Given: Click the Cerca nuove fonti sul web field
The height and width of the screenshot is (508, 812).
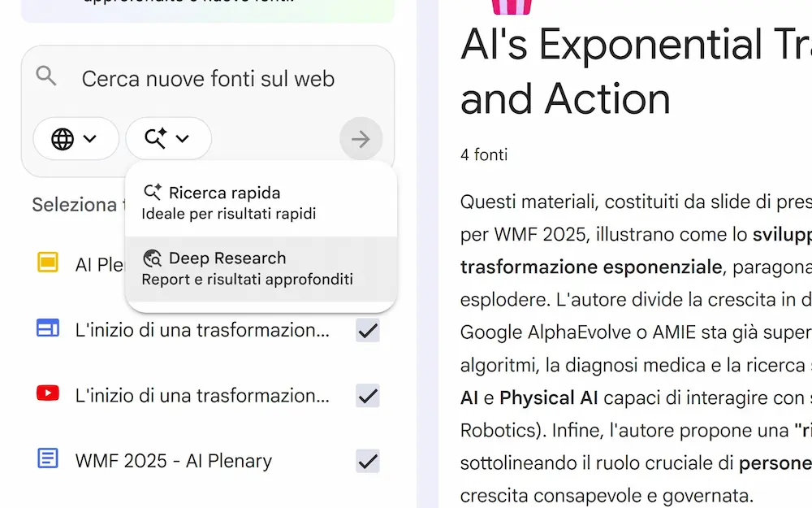Looking at the screenshot, I should (208, 79).
